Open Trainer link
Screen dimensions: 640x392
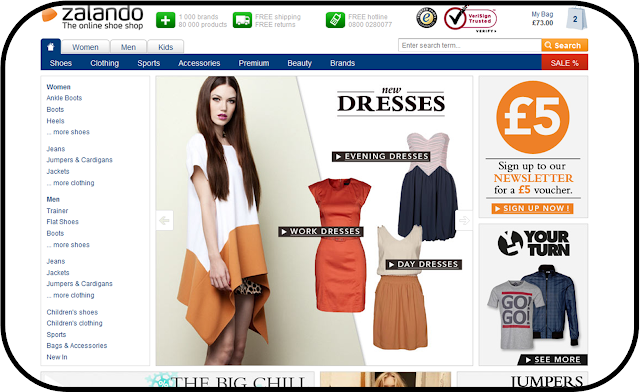(x=57, y=211)
